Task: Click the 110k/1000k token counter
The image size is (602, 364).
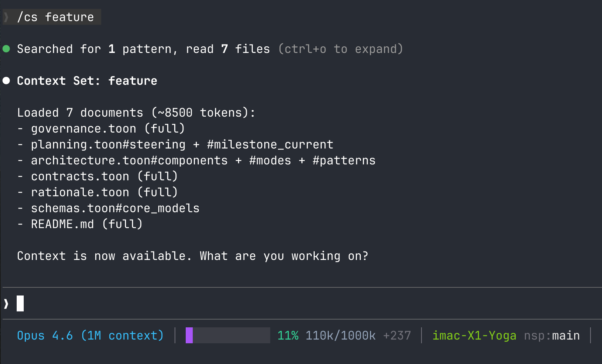Action: [340, 335]
